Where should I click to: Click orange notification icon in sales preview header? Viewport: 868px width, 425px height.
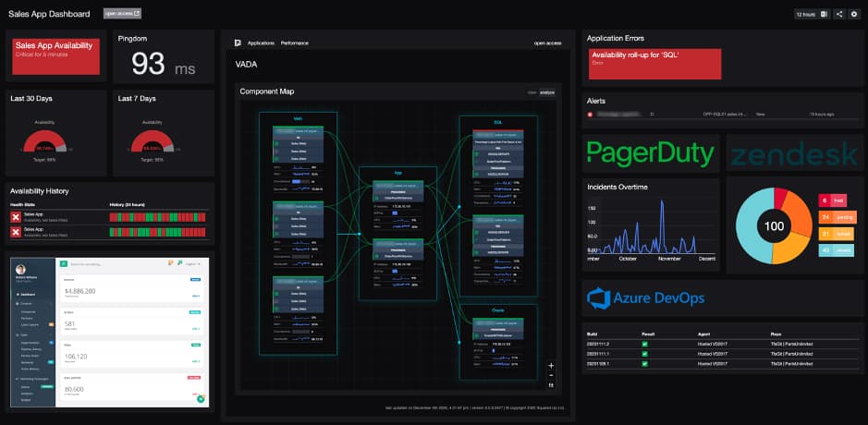pos(171,263)
